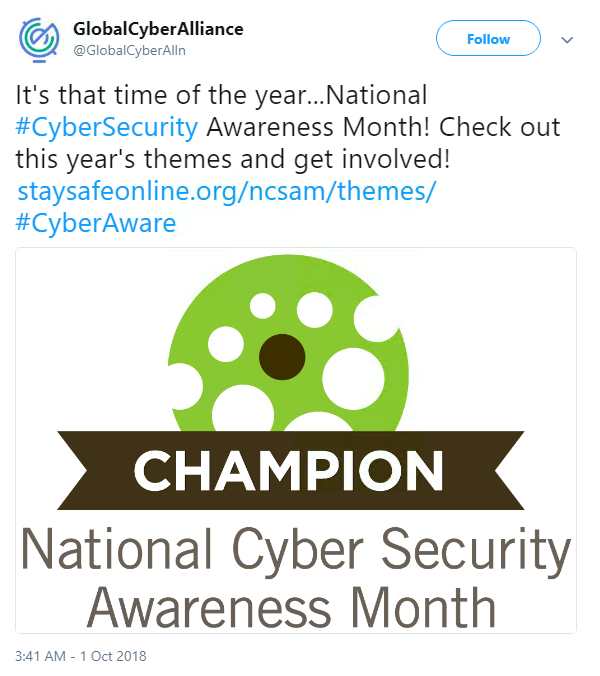The height and width of the screenshot is (676, 600).
Task: Click the Awareness Month text in image
Action: point(291,608)
